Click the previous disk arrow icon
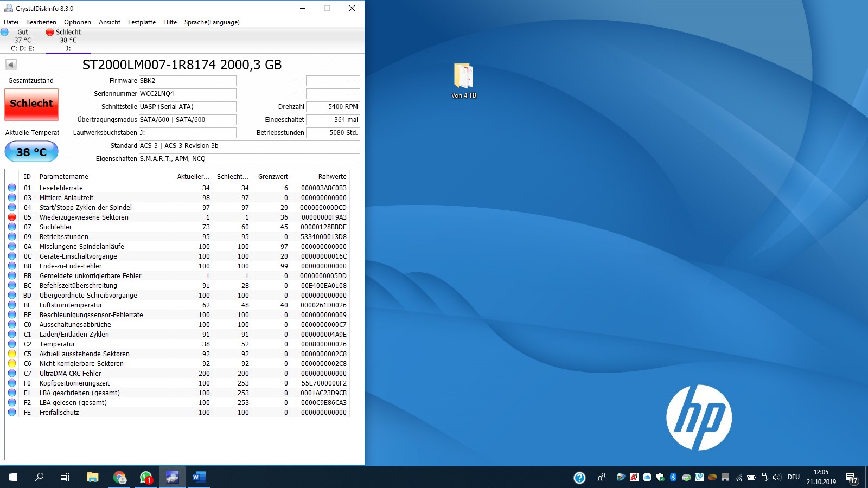Image resolution: width=868 pixels, height=488 pixels. 11,65
